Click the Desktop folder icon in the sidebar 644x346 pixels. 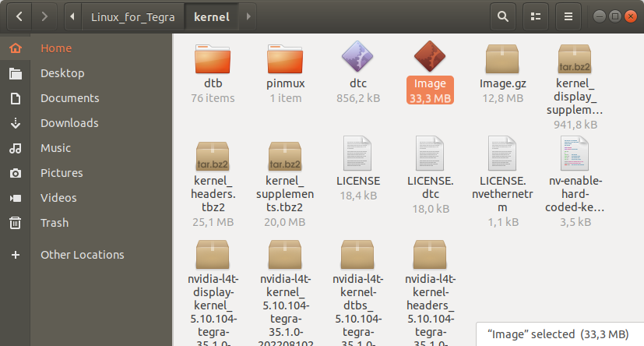[16, 73]
